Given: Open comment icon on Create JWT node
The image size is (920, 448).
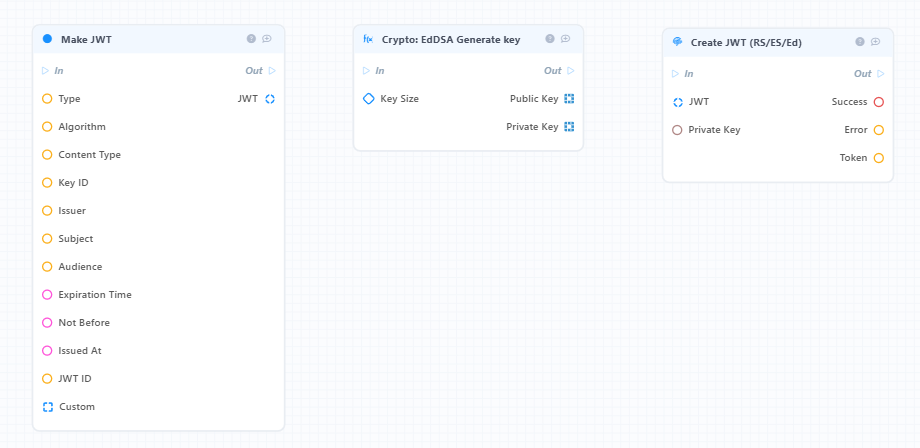Looking at the screenshot, I should pyautogui.click(x=875, y=42).
